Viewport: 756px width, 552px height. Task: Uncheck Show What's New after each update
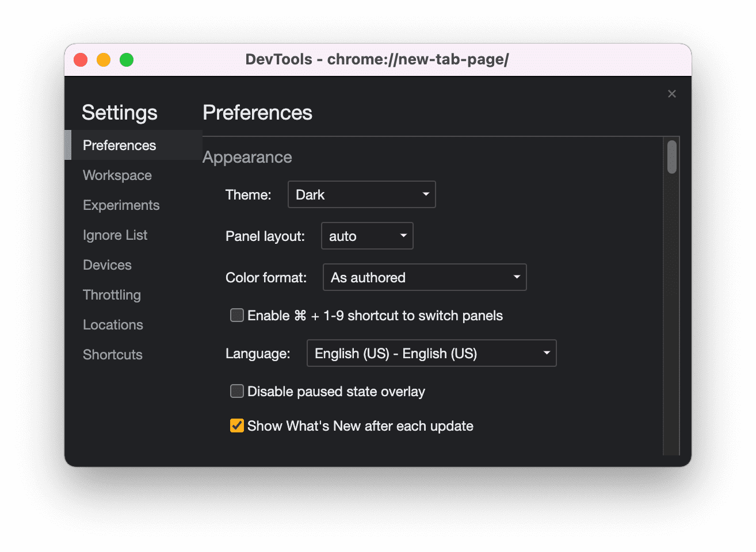tap(236, 425)
